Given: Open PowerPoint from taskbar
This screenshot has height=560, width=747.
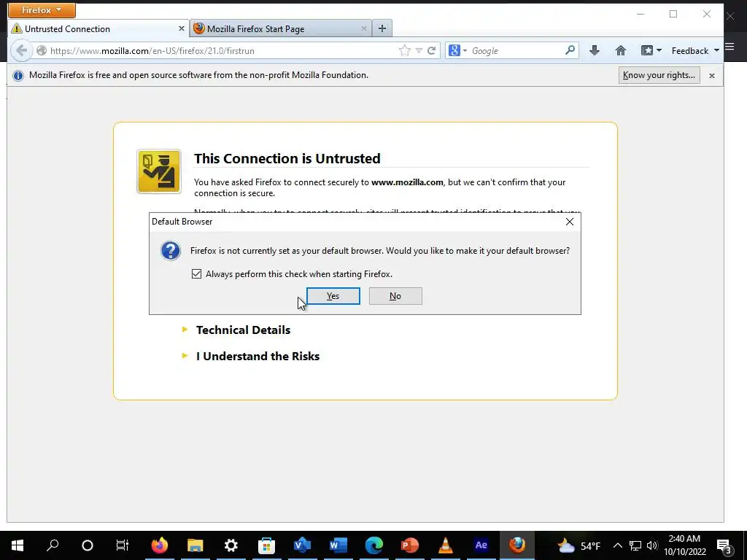Looking at the screenshot, I should click(410, 545).
